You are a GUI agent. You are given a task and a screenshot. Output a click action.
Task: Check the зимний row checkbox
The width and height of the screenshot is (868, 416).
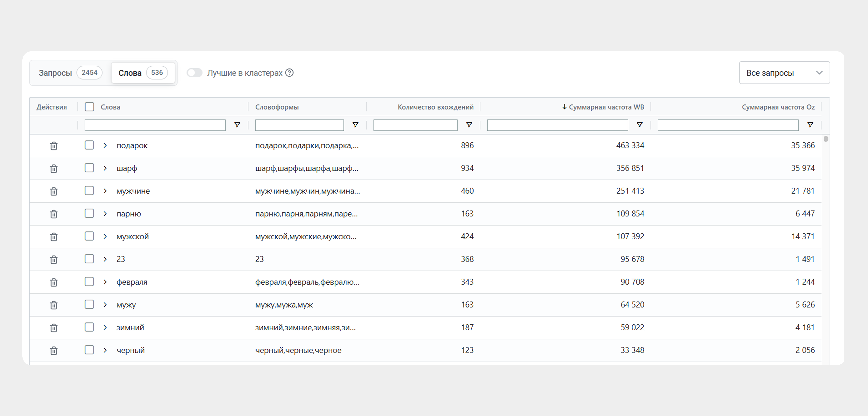coord(89,327)
